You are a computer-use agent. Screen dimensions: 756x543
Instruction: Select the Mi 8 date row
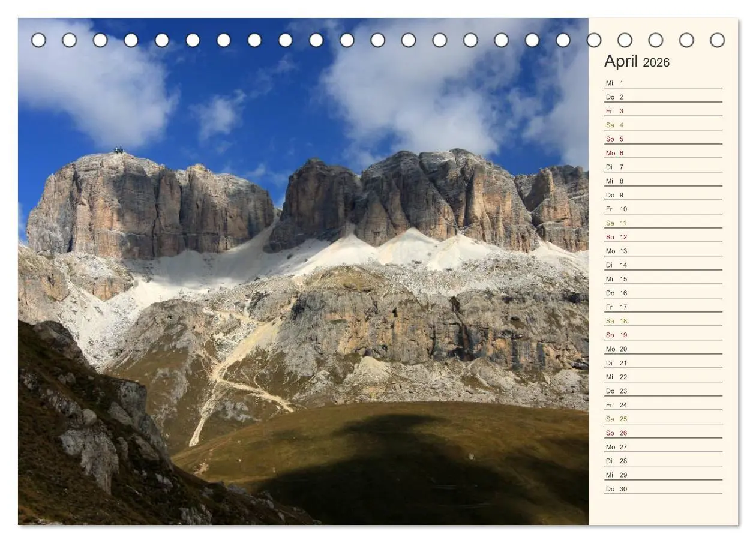click(663, 181)
